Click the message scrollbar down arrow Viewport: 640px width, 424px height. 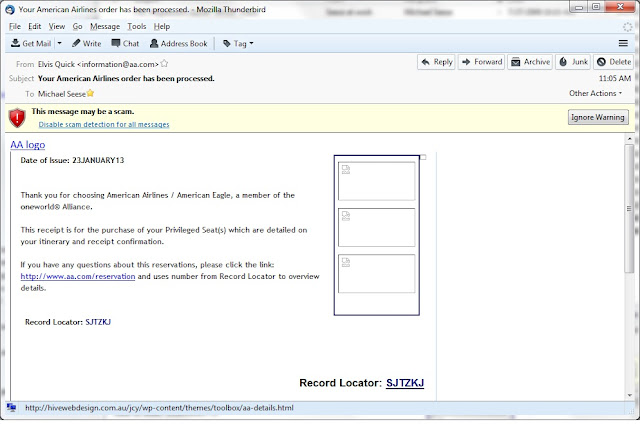pos(629,395)
